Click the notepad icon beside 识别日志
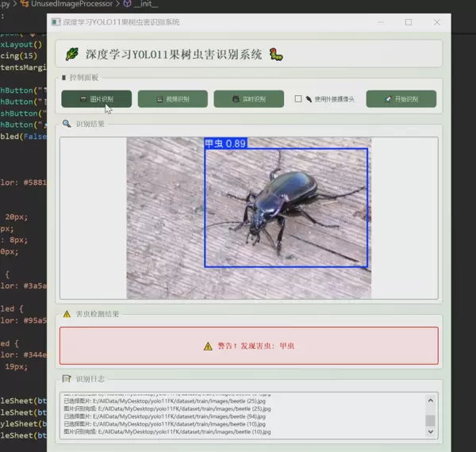 [x=67, y=380]
